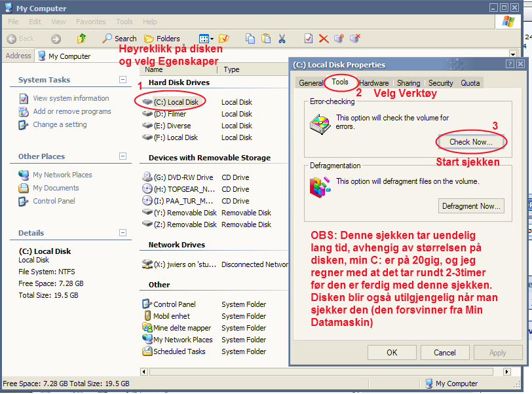Click the horizontal scrollbar left arrow

(x=144, y=372)
